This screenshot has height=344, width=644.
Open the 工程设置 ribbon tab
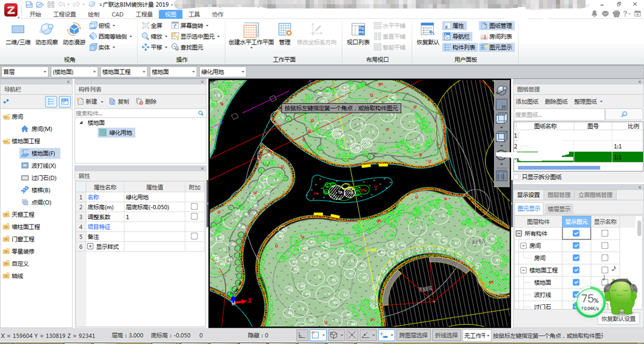pyautogui.click(x=65, y=15)
